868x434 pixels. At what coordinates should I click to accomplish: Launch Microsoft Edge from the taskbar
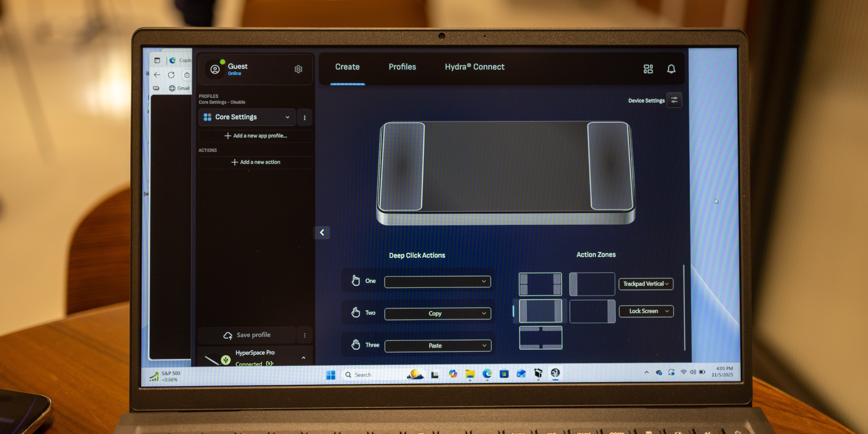(x=486, y=374)
